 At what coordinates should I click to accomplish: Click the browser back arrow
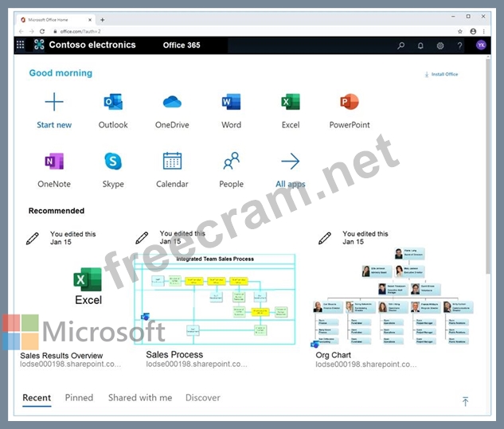pos(21,31)
